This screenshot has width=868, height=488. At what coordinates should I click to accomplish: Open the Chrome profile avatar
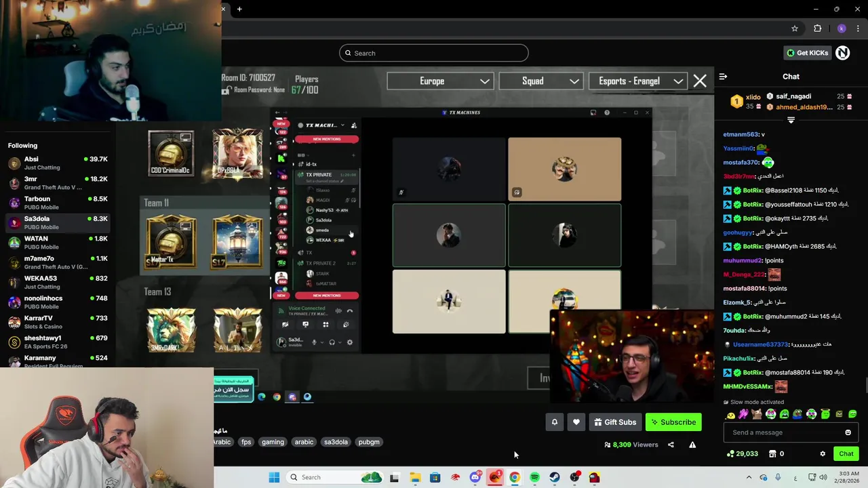tap(842, 28)
